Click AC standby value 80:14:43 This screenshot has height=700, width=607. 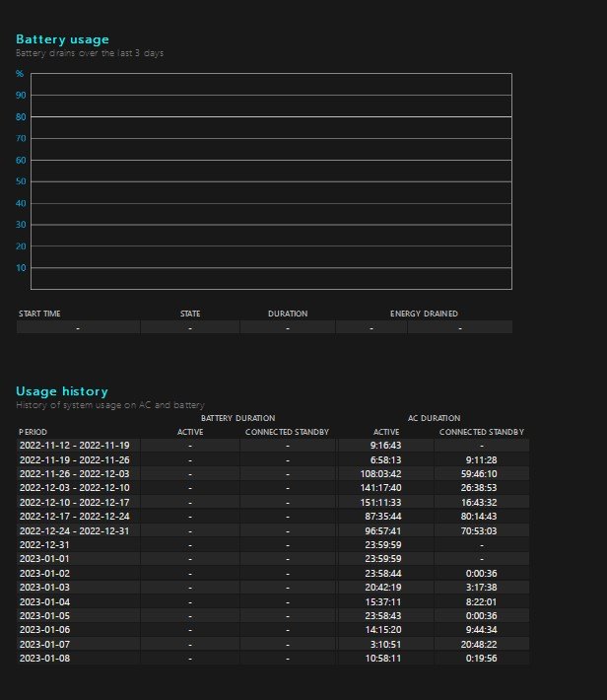[x=479, y=517]
